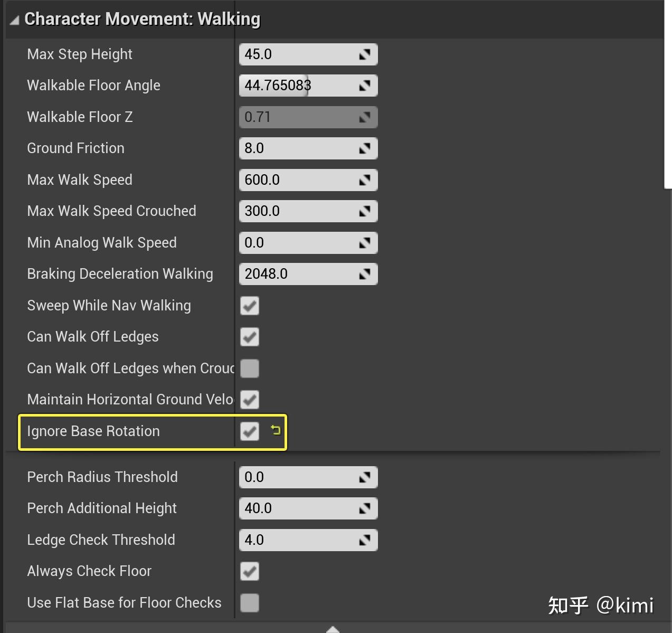Disable the Always Check Floor option

tap(249, 571)
